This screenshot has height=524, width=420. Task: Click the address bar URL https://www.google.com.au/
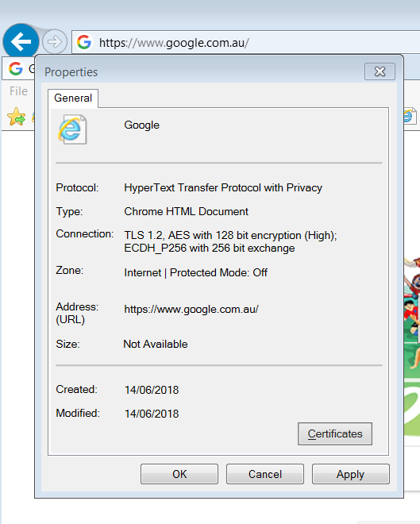(x=174, y=43)
